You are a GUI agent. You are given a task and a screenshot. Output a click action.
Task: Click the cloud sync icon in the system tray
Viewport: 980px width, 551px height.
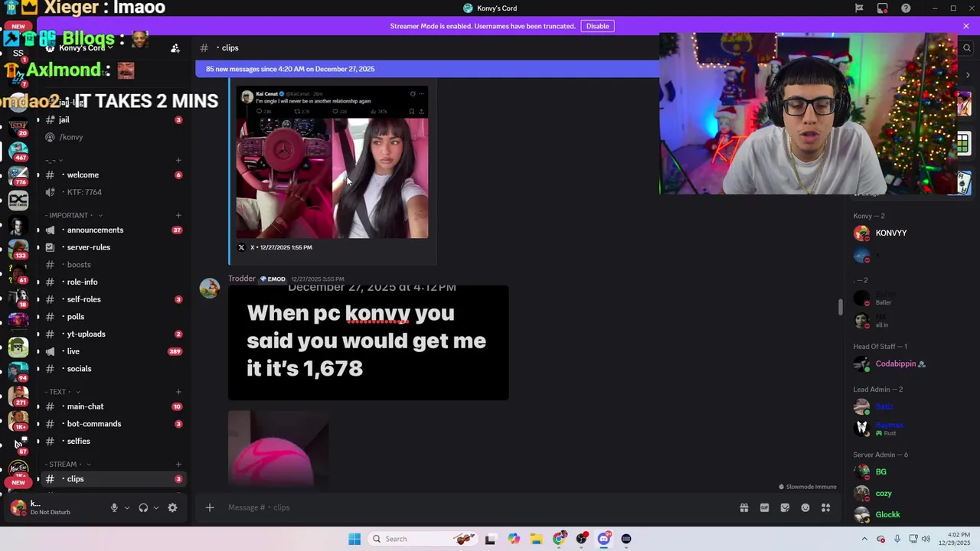[x=881, y=539]
